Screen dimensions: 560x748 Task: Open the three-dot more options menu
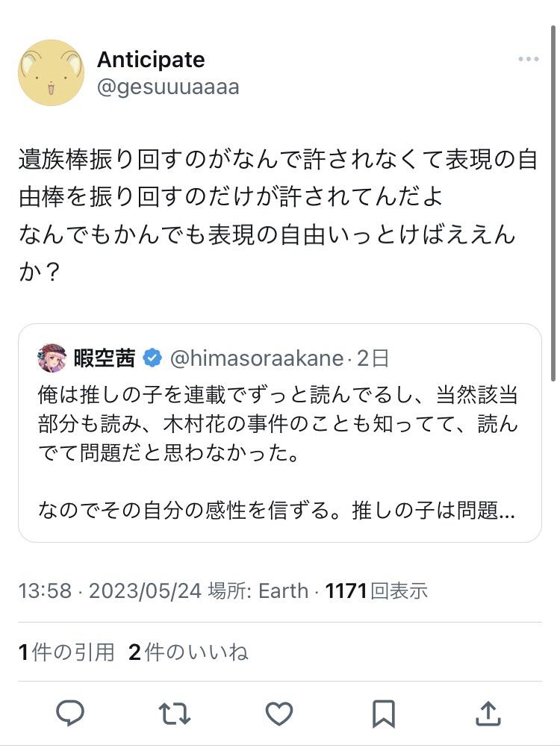point(529,59)
